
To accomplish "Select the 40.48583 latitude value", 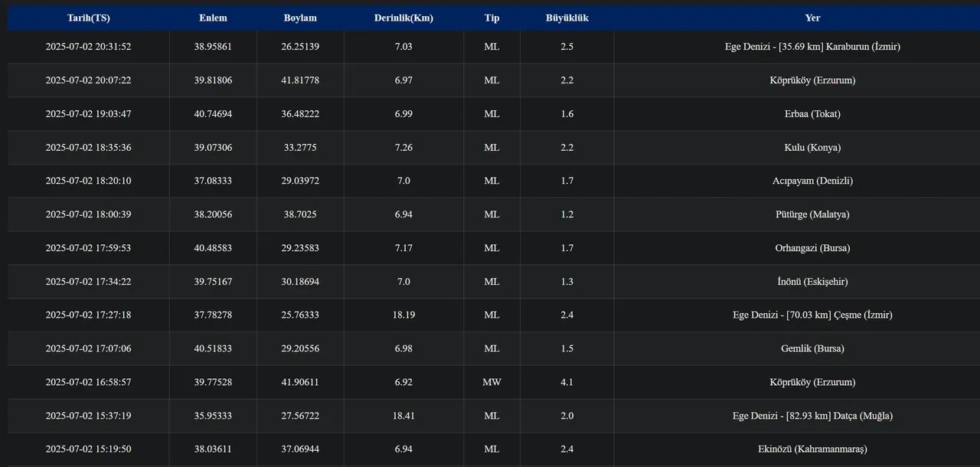I will [213, 248].
